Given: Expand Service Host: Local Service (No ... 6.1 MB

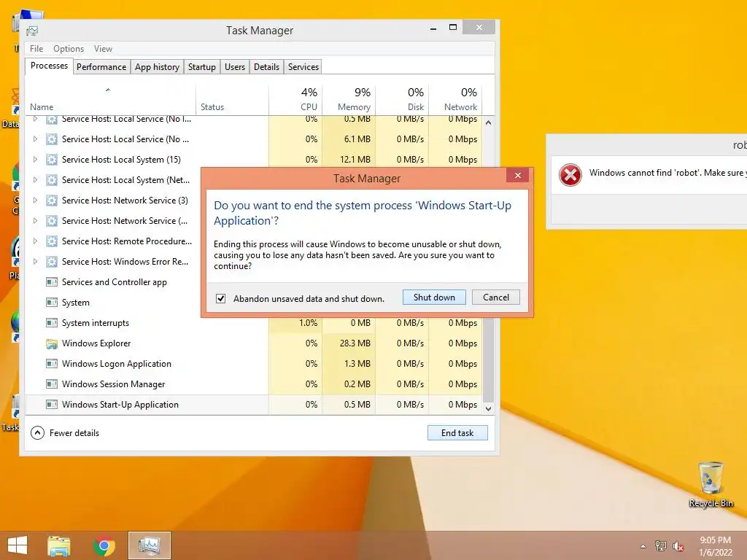Looking at the screenshot, I should [35, 139].
